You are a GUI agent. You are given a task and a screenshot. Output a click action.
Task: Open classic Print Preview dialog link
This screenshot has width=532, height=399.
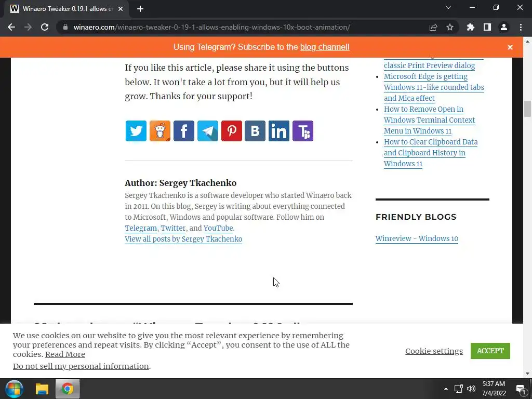[x=429, y=65]
